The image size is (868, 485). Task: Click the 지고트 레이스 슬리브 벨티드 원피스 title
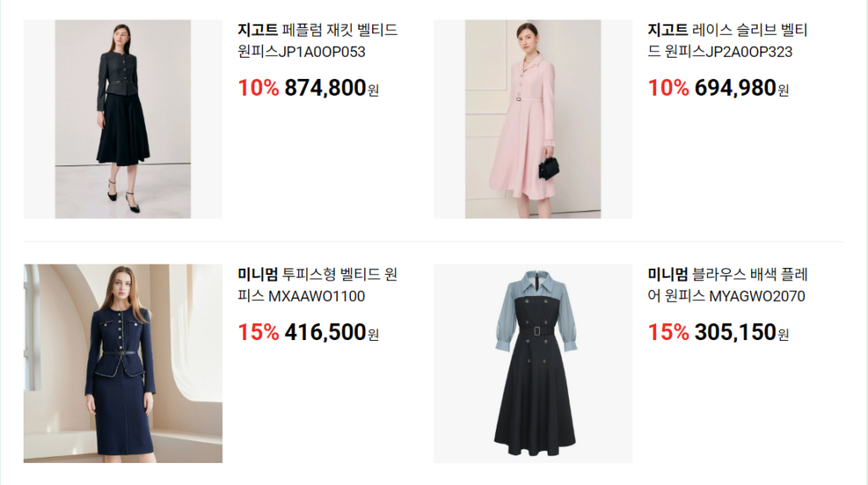[x=728, y=41]
